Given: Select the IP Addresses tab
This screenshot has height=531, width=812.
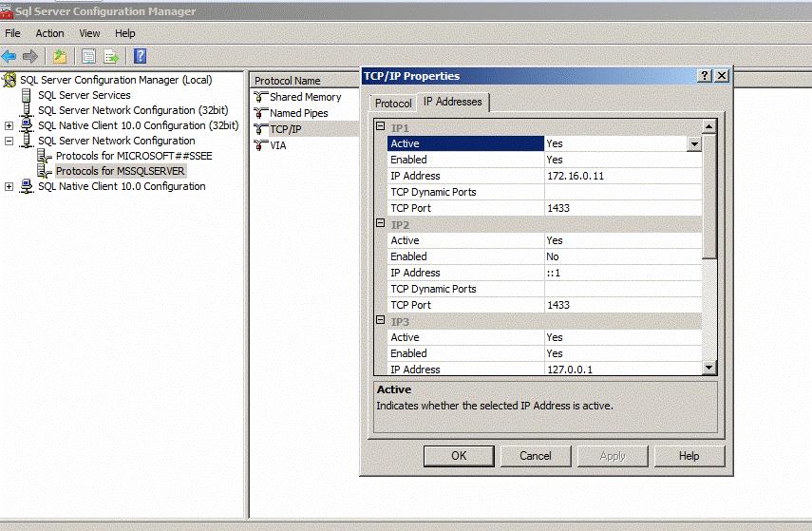Looking at the screenshot, I should (x=453, y=102).
